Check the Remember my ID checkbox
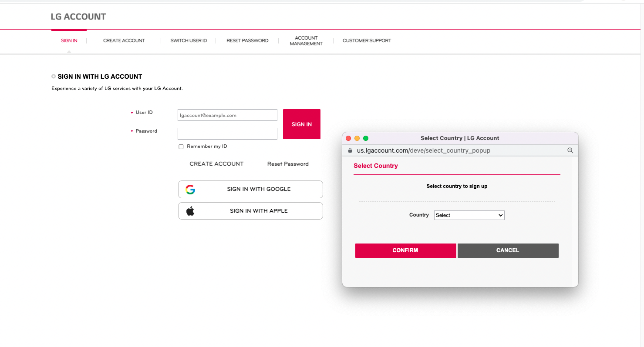Screen dimensions: 644x347 [x=181, y=147]
